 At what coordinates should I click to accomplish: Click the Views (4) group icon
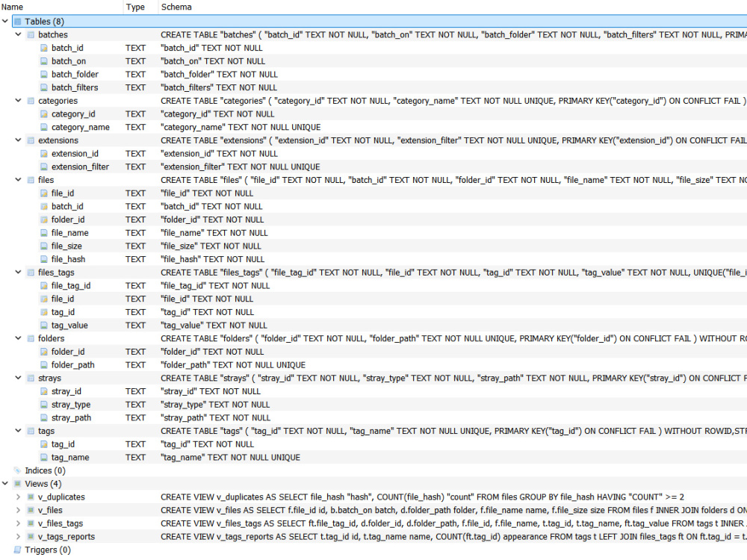point(18,484)
